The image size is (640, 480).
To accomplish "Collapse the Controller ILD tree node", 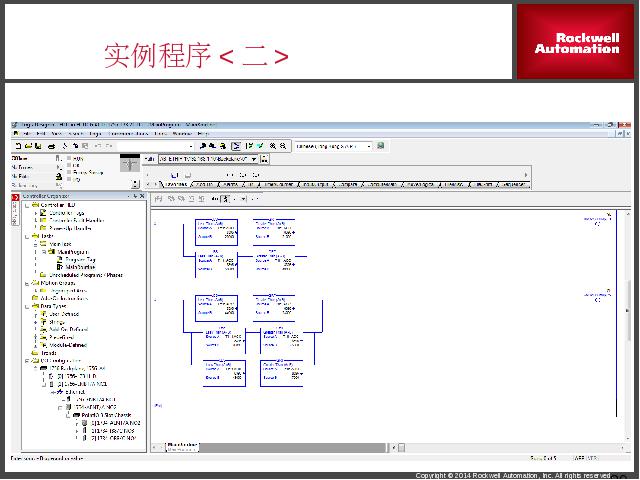I will click(27, 205).
